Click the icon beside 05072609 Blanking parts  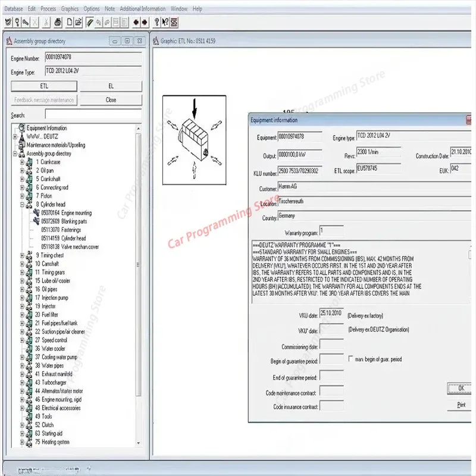click(x=36, y=221)
